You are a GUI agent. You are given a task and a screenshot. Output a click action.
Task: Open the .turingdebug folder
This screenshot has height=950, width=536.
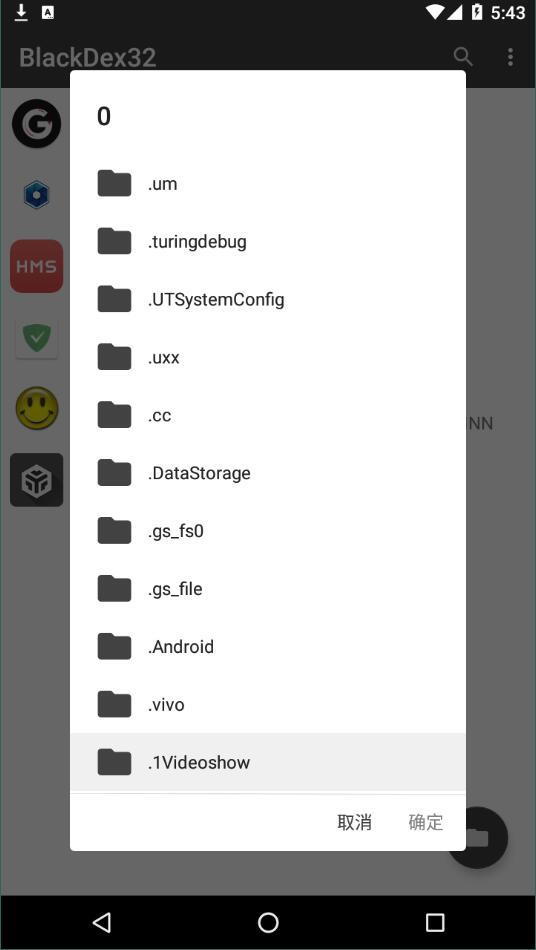click(x=268, y=242)
